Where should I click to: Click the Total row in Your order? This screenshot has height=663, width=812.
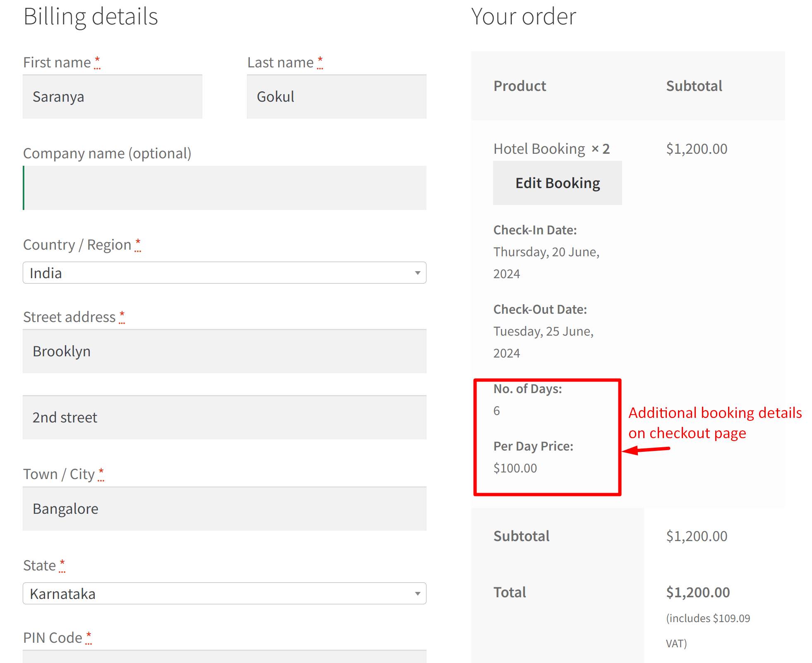pos(510,592)
